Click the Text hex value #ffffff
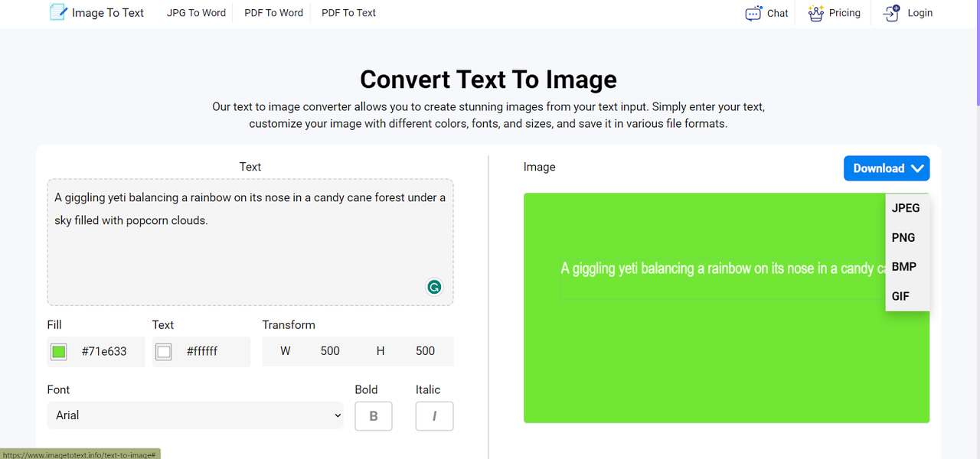 pyautogui.click(x=202, y=352)
